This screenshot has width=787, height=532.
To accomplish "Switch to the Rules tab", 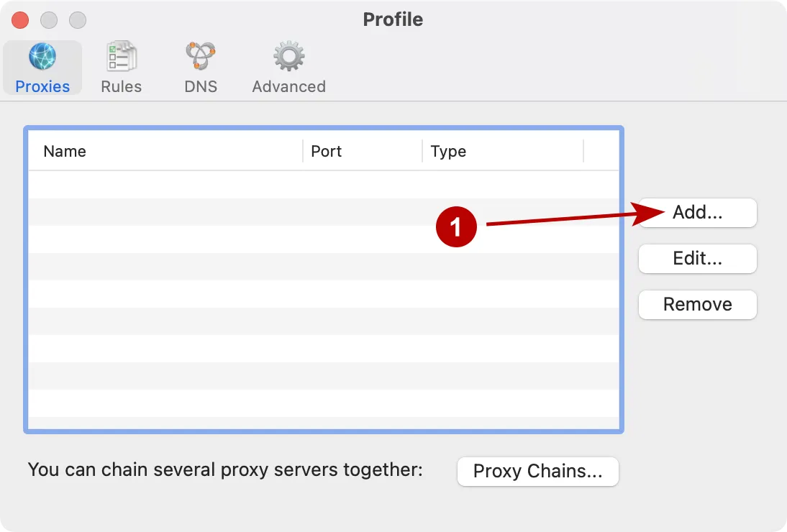I will (x=120, y=68).
